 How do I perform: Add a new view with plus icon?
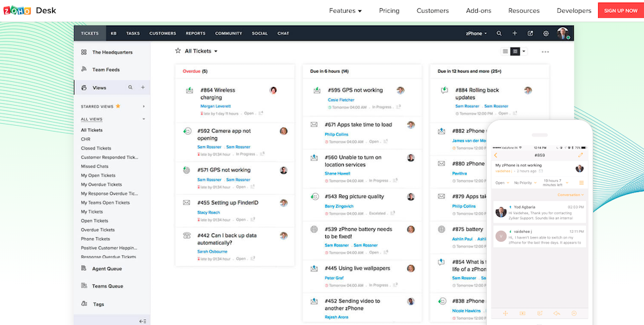143,87
